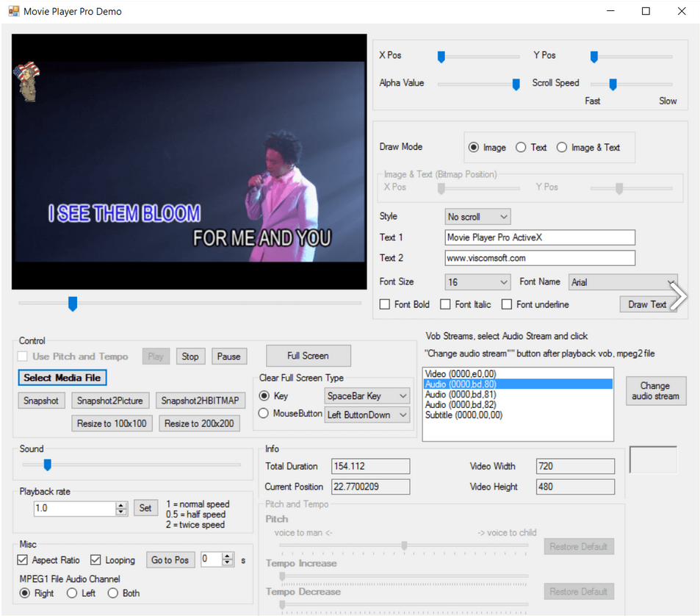Click the X Pos slider handle

pos(441,57)
